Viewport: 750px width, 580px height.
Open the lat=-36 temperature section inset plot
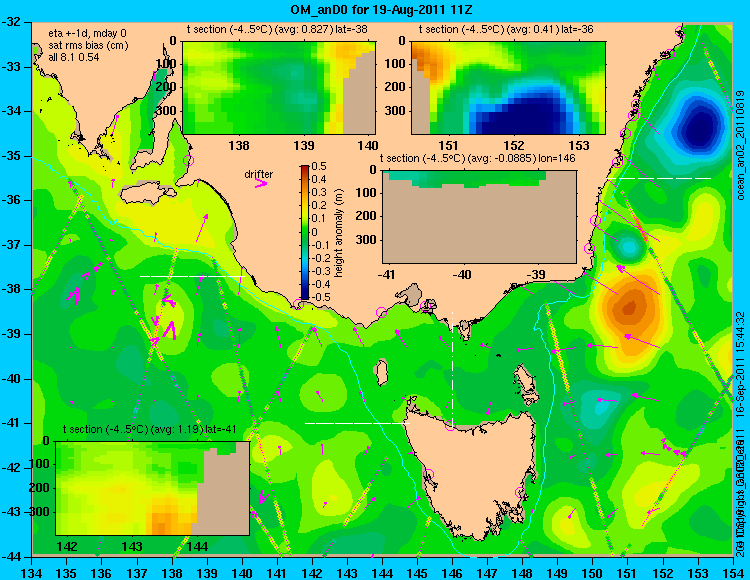tap(508, 88)
